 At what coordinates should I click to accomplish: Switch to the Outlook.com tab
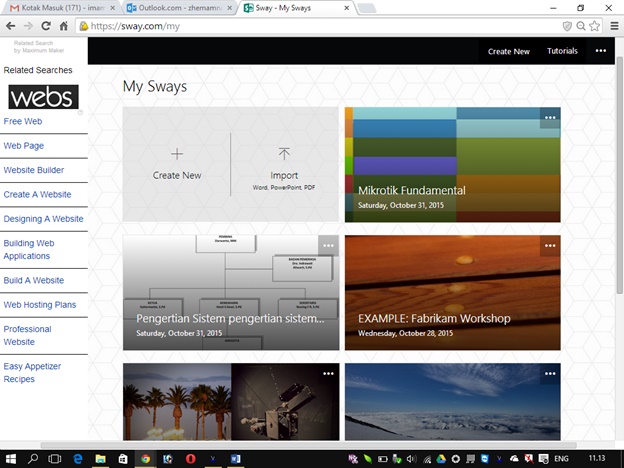coord(177,8)
